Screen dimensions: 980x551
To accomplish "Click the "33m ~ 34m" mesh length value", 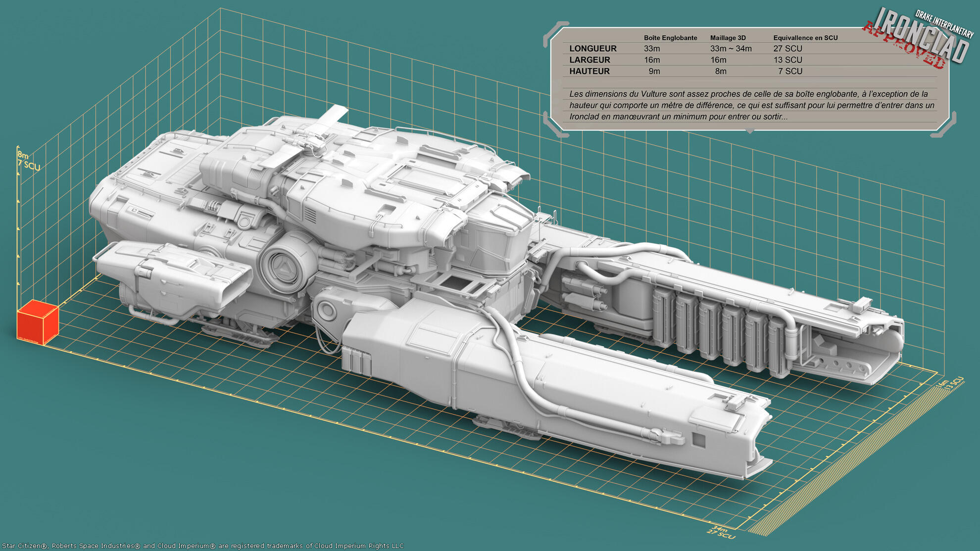I will click(731, 48).
